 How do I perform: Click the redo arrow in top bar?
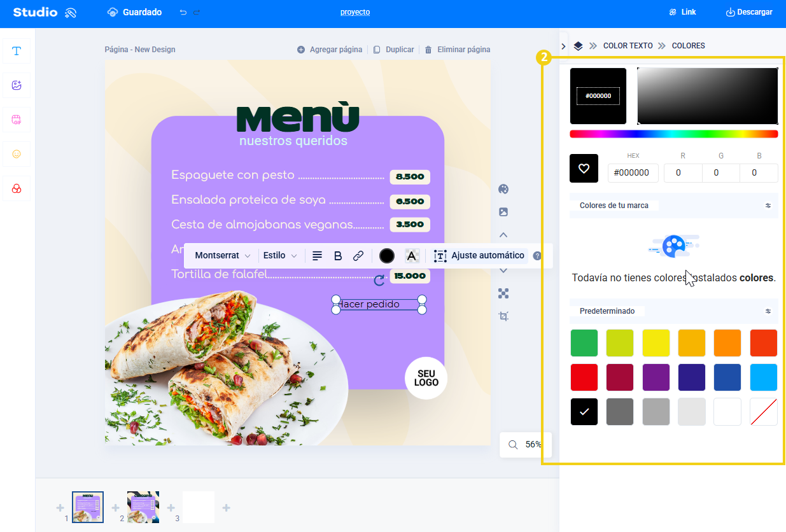click(197, 12)
